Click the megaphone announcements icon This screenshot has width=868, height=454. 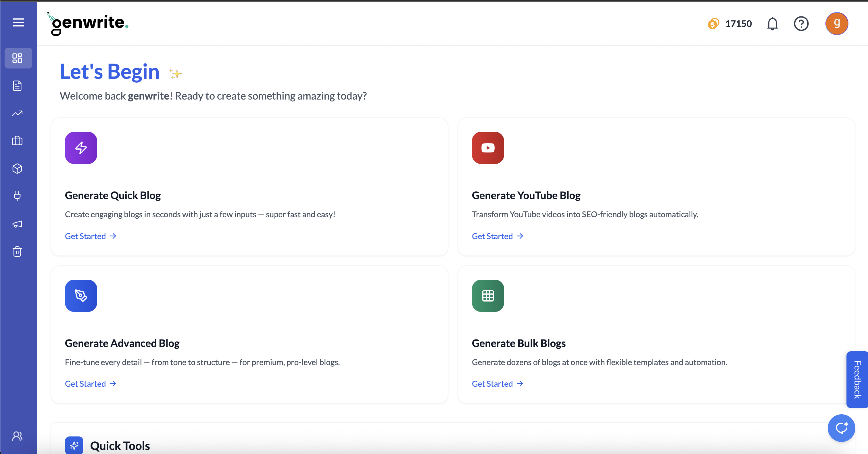point(17,224)
